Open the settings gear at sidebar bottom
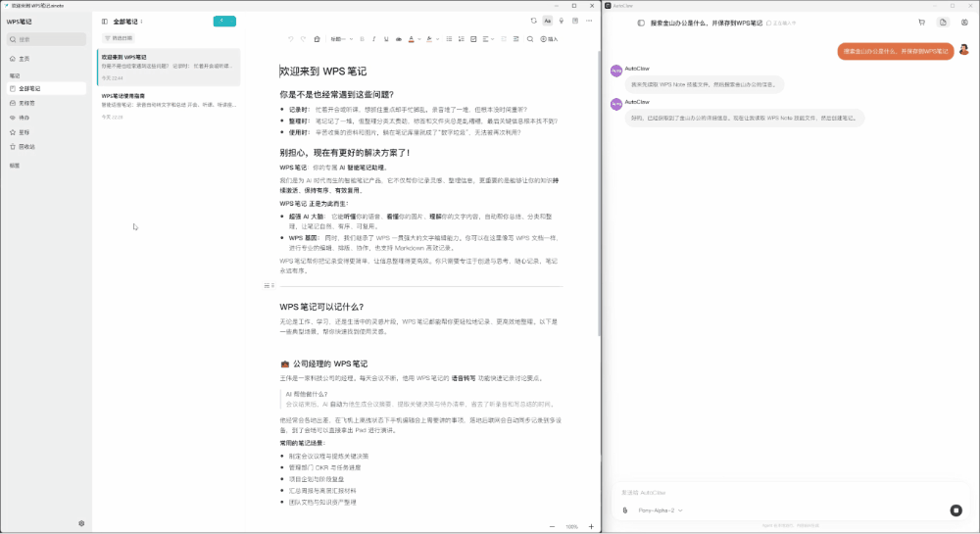This screenshot has height=534, width=980. [81, 523]
